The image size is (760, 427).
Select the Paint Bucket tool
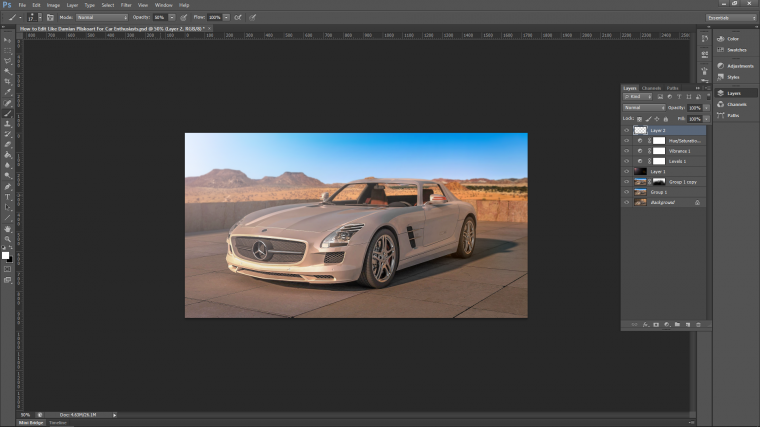point(7,155)
